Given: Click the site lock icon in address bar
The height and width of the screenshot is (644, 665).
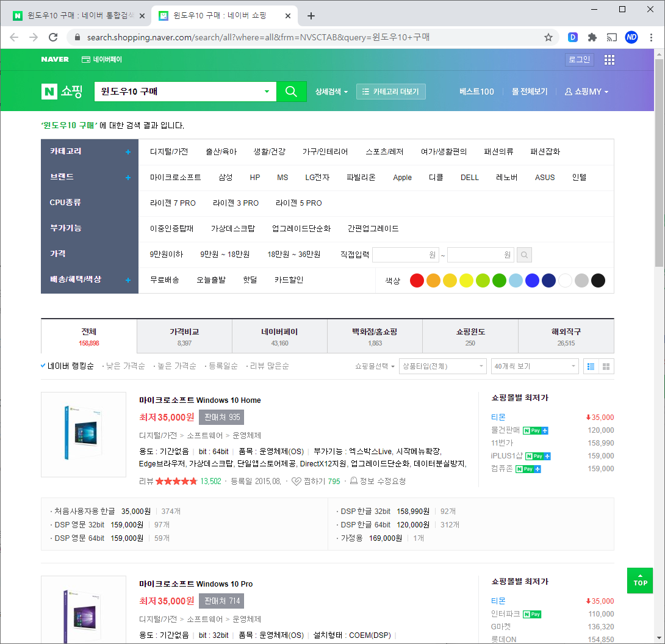Looking at the screenshot, I should (x=77, y=37).
